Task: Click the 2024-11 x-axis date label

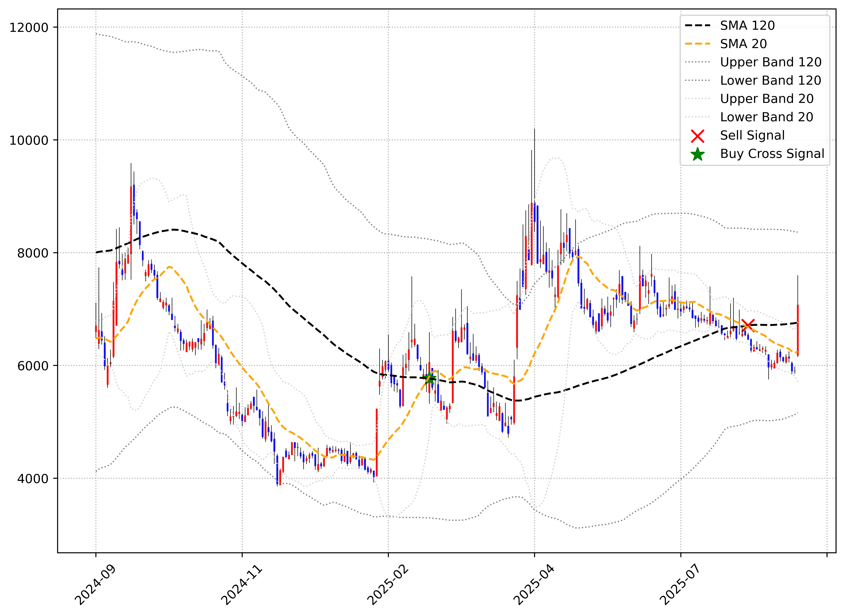Action: (242, 585)
